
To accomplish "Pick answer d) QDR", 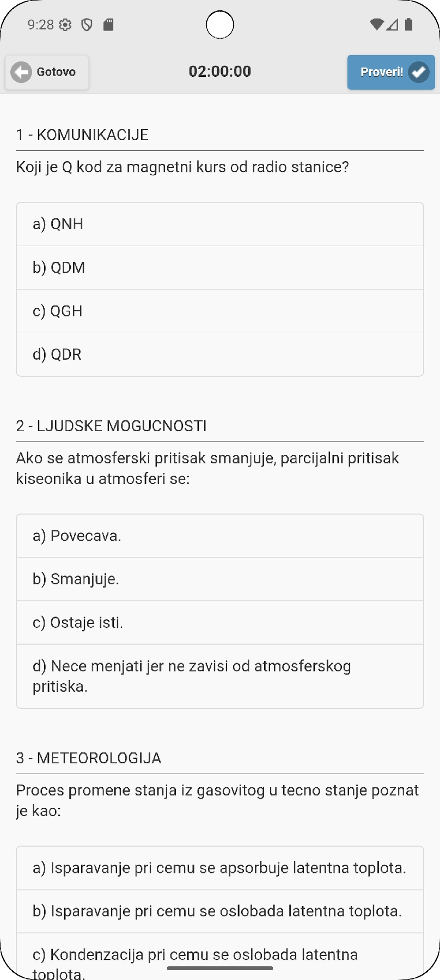I will point(220,354).
